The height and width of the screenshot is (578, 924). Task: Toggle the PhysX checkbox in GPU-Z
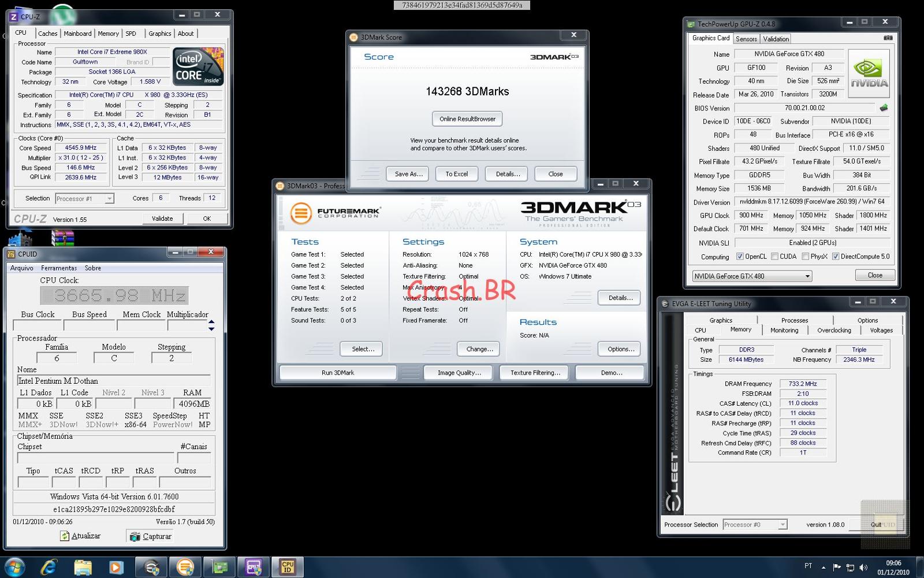805,257
